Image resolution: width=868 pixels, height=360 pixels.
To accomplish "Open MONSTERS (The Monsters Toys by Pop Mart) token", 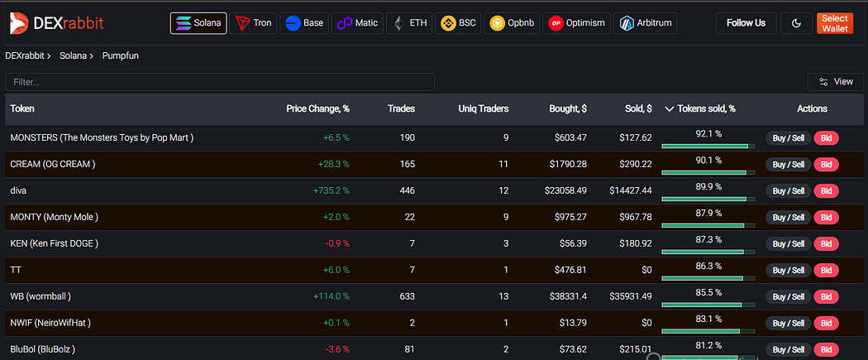I will (102, 138).
